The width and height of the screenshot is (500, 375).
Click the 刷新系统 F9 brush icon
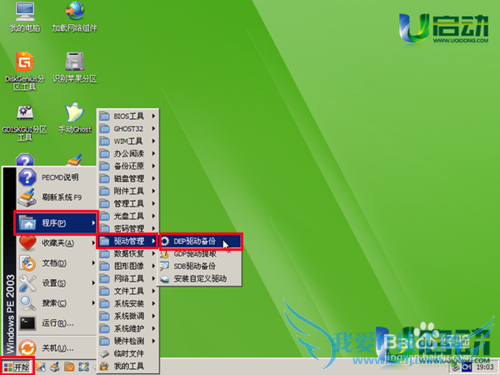click(x=27, y=197)
